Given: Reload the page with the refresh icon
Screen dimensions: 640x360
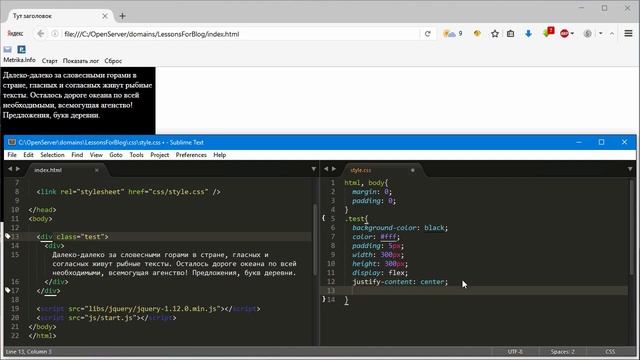Looking at the screenshot, I should (x=427, y=34).
